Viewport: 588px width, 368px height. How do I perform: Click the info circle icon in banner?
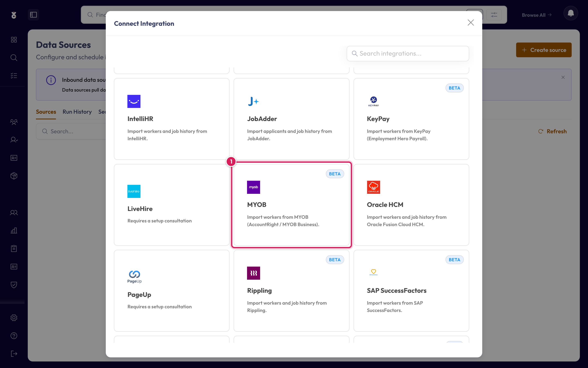coord(51,80)
